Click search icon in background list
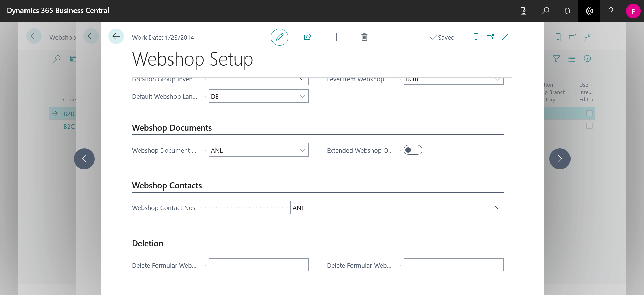 tap(57, 59)
